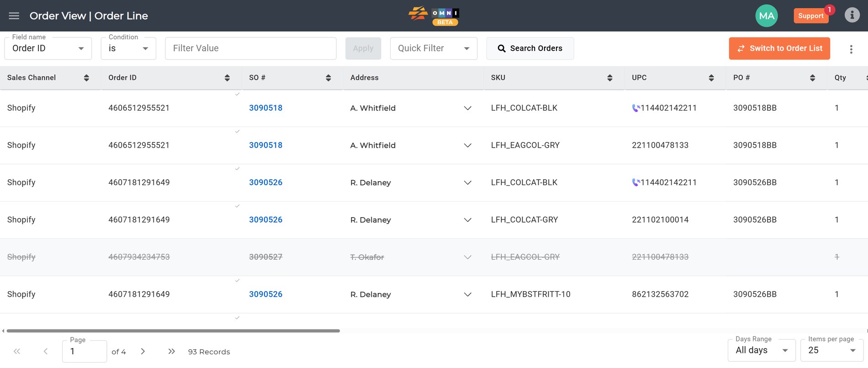The height and width of the screenshot is (368, 868).
Task: Click Switch to Order List button
Action: [x=779, y=48]
